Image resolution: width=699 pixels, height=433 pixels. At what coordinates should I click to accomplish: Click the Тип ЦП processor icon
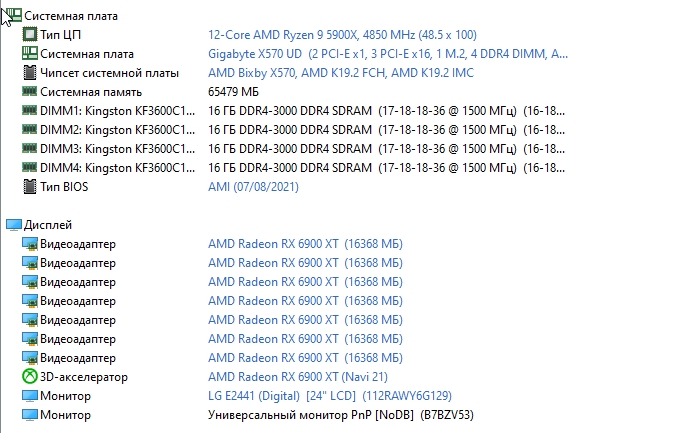29,35
